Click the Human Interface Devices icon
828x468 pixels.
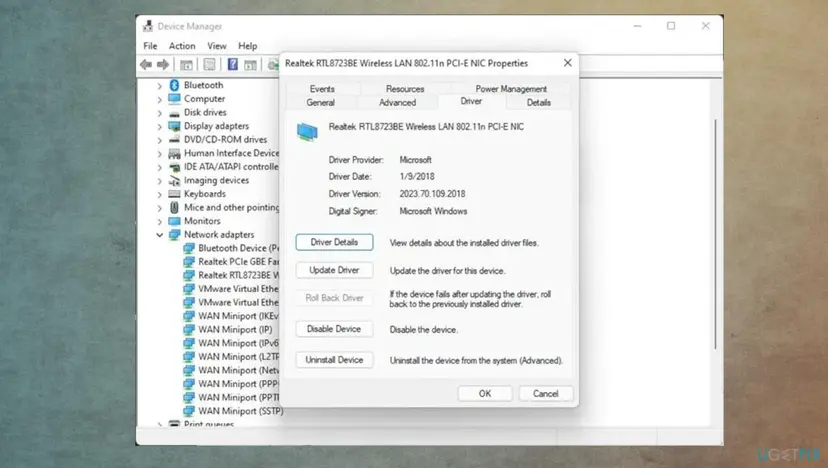174,153
